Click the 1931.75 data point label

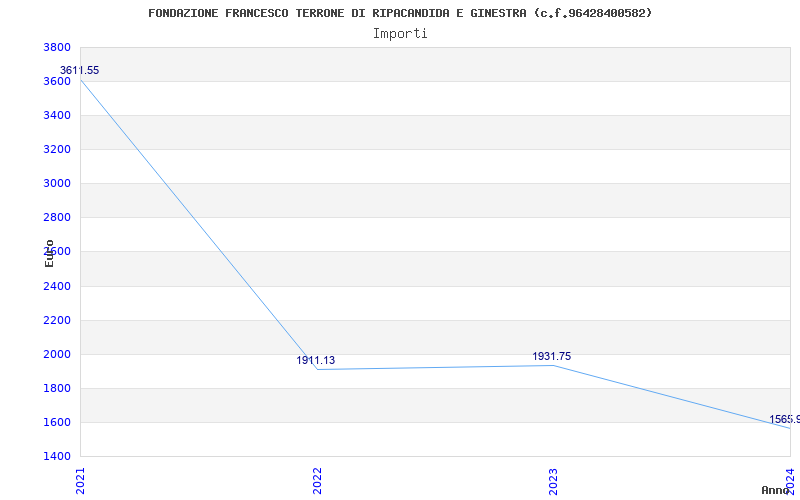pos(552,356)
